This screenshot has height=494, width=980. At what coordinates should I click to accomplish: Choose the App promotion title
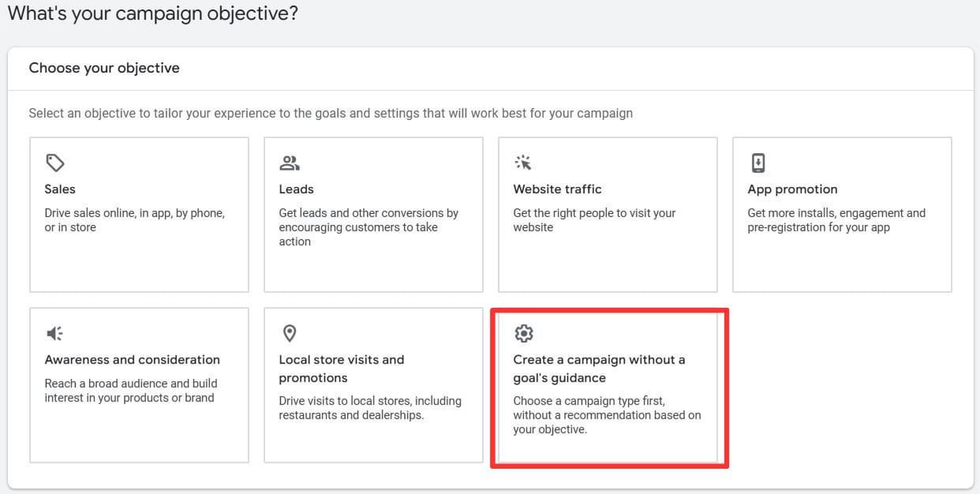(792, 189)
